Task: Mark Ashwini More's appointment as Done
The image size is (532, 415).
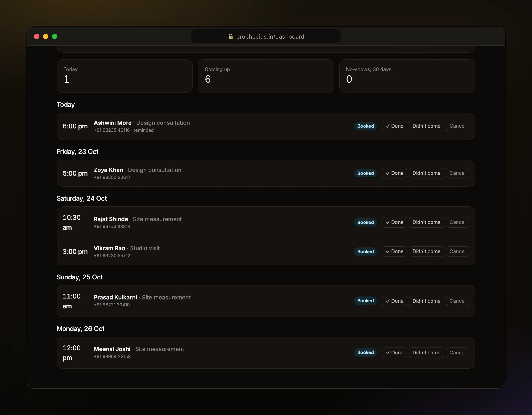Action: pos(394,126)
